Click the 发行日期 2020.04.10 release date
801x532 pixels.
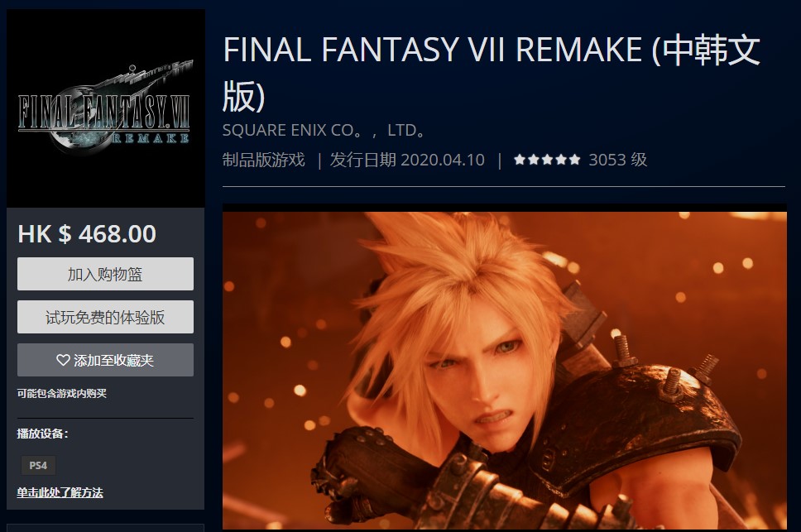(x=407, y=160)
